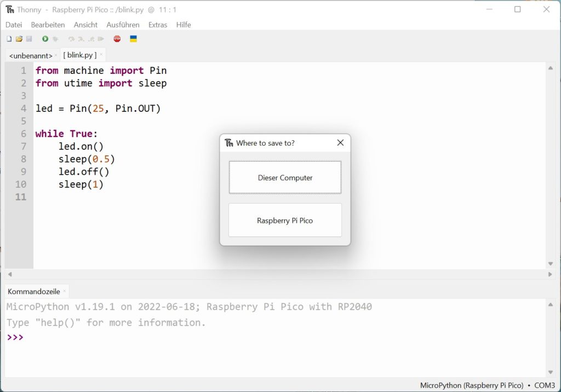This screenshot has width=561, height=392.
Task: Close the Kommandozeile panel tab
Action: (65, 291)
